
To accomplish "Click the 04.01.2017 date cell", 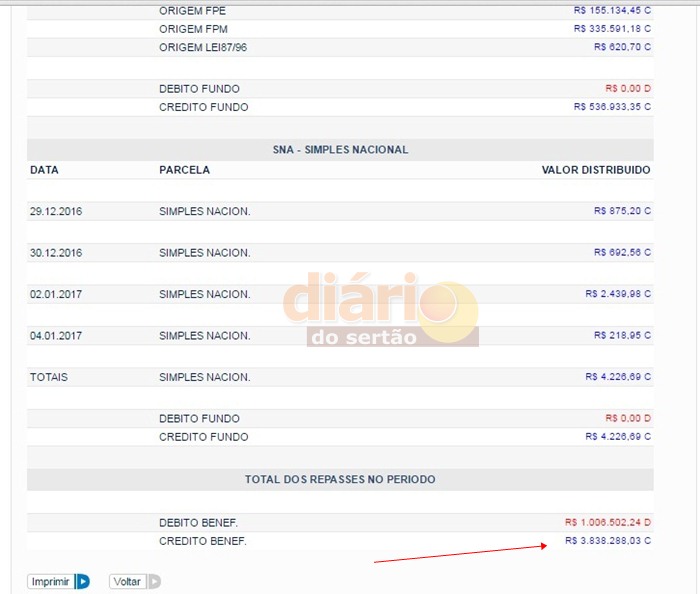I will point(56,336).
